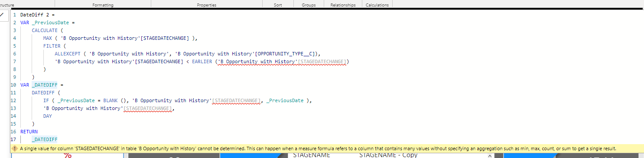Click [OPPORTUNITY_TYPE__C] column reference

(286, 54)
